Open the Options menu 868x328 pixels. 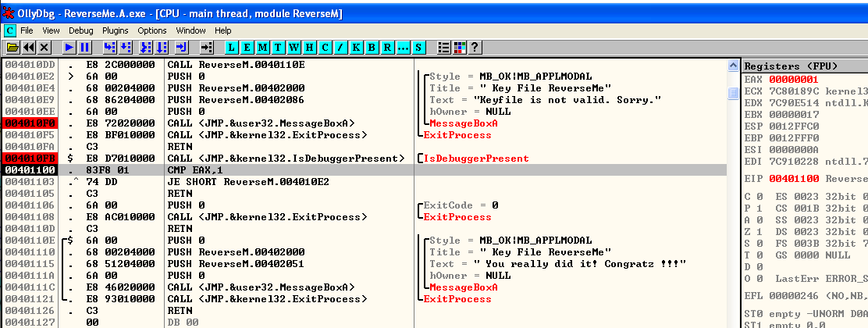(152, 30)
